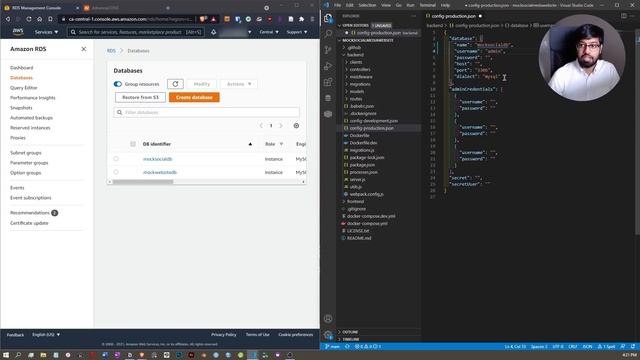Click the Filter databases search field

(207, 112)
